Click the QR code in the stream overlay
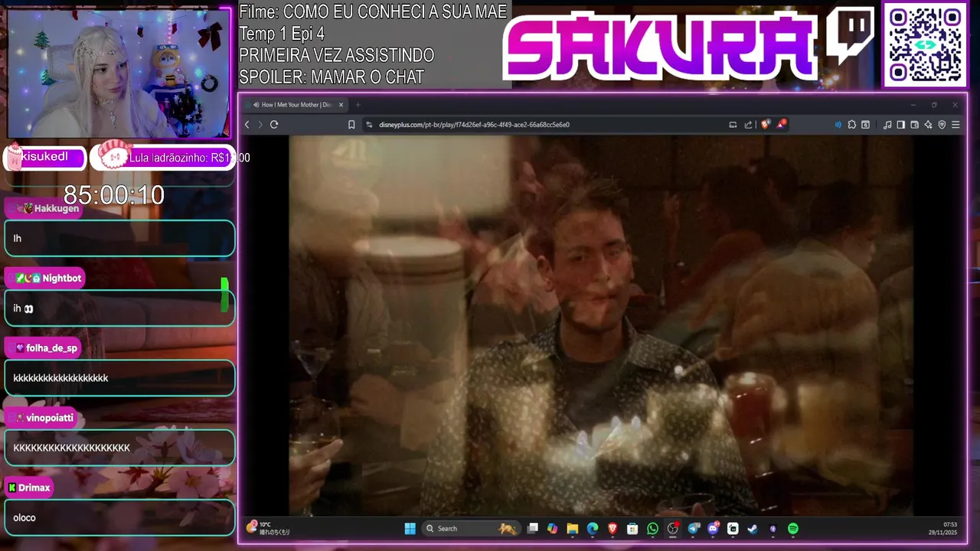This screenshot has height=551, width=980. (x=925, y=44)
